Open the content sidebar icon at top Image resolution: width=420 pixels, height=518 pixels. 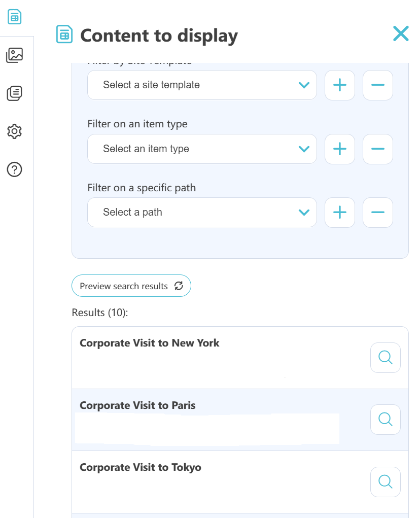[x=15, y=17]
